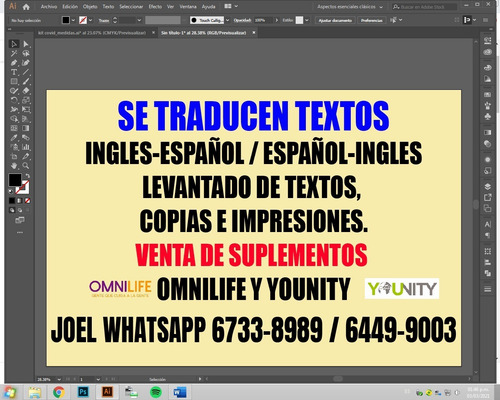Screen dimensions: 500x400
Task: Expand opacity slider arrow
Action: (276, 20)
